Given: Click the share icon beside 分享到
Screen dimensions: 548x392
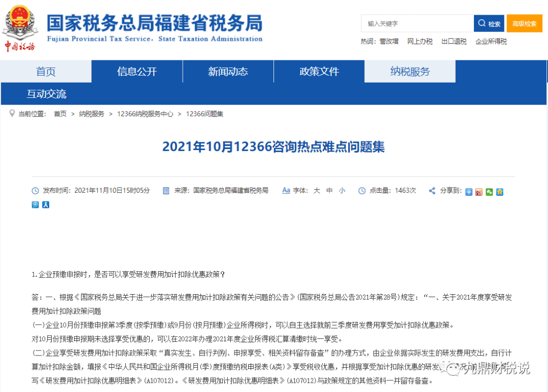Looking at the screenshot, I should tap(432, 191).
